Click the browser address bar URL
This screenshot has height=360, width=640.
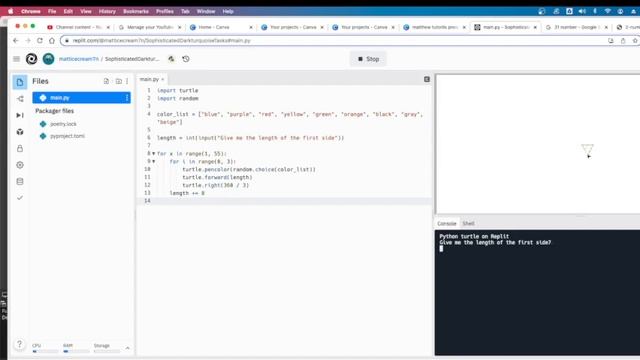point(162,40)
